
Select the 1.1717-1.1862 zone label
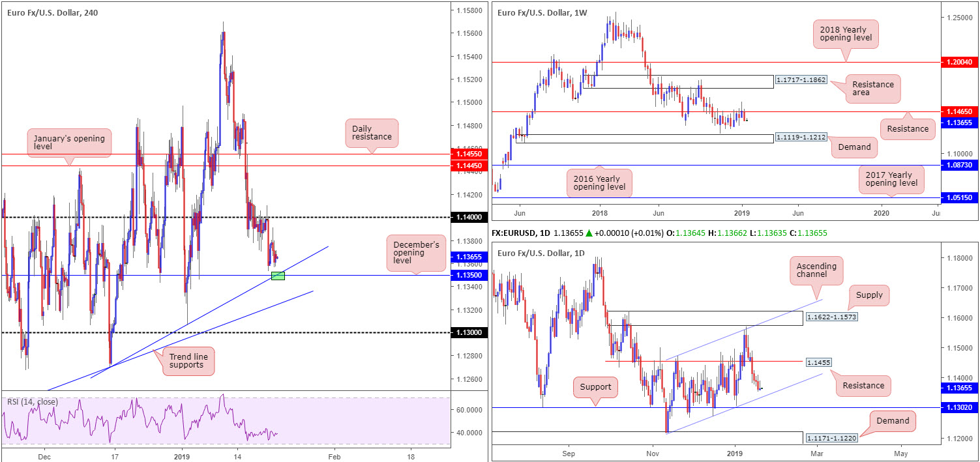pos(801,81)
